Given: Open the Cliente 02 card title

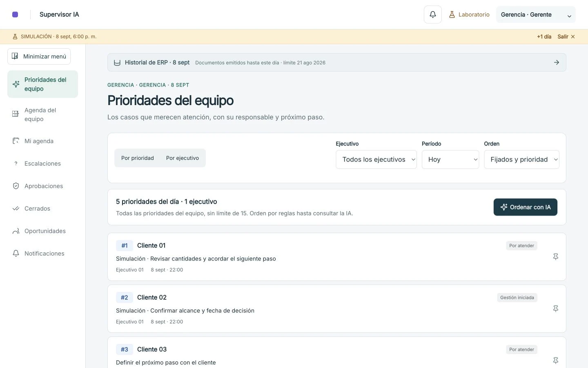Looking at the screenshot, I should [152, 297].
